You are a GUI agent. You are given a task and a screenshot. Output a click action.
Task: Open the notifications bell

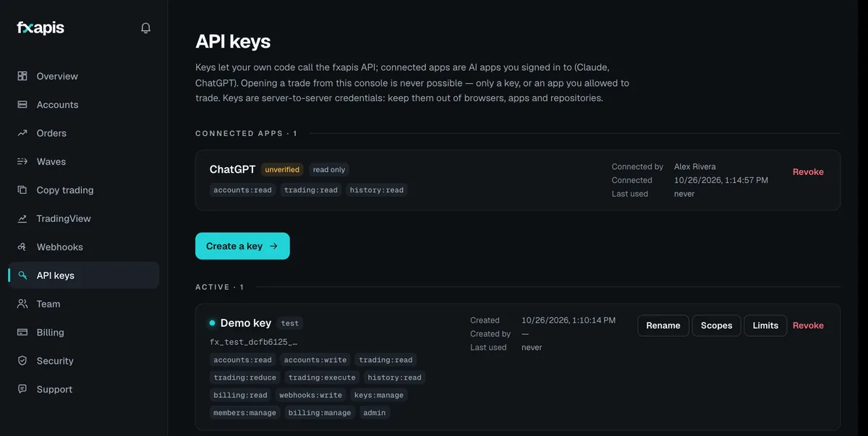145,28
